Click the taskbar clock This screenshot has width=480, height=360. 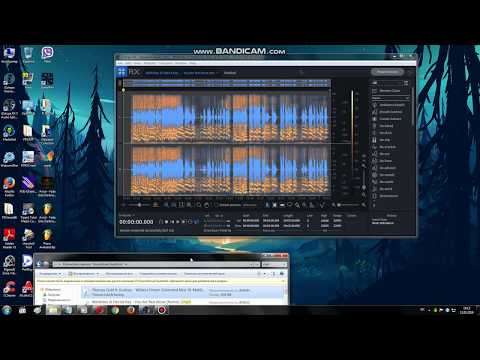coord(466,310)
